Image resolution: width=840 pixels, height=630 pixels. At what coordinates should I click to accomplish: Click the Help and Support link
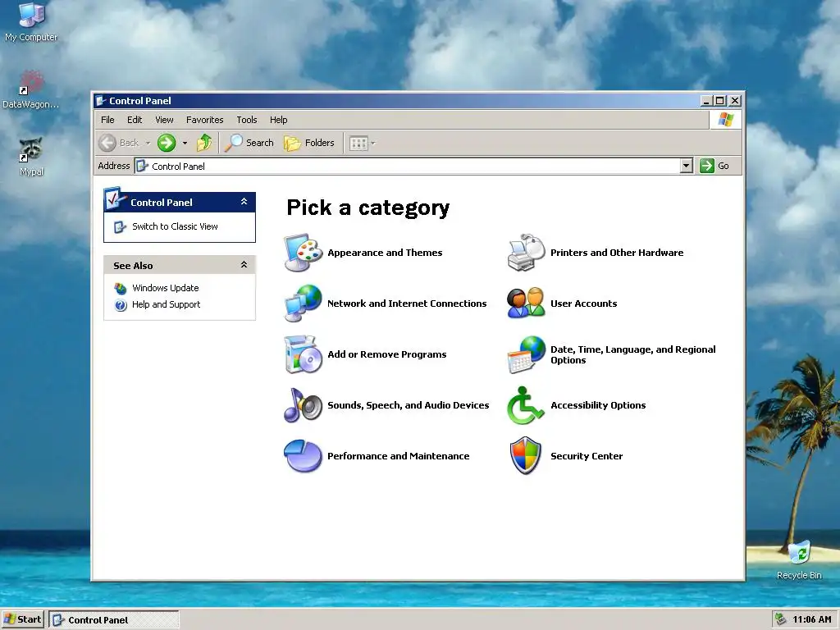(x=166, y=304)
